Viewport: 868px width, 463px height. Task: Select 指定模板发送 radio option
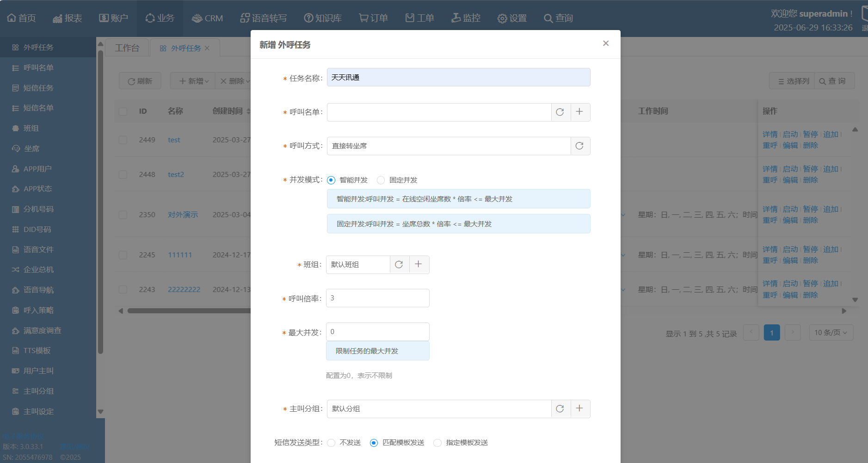click(437, 443)
